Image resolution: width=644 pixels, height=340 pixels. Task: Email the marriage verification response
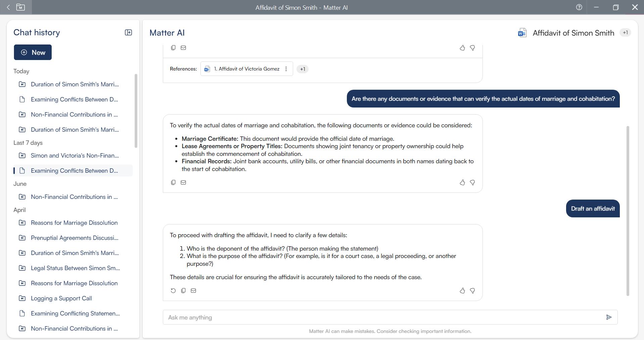tap(183, 182)
